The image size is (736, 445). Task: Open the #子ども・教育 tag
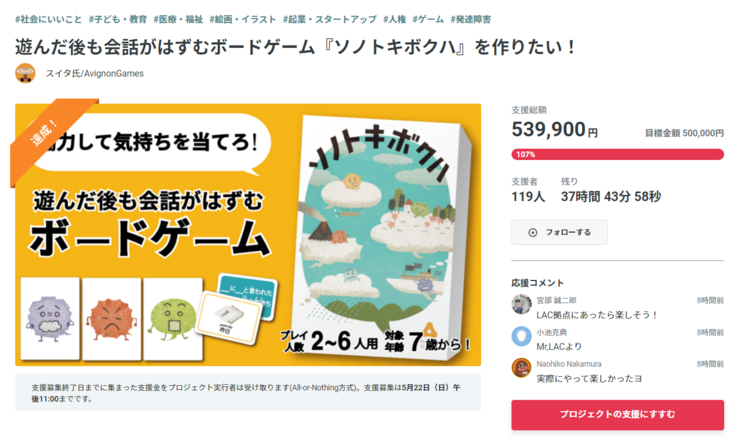tap(117, 19)
